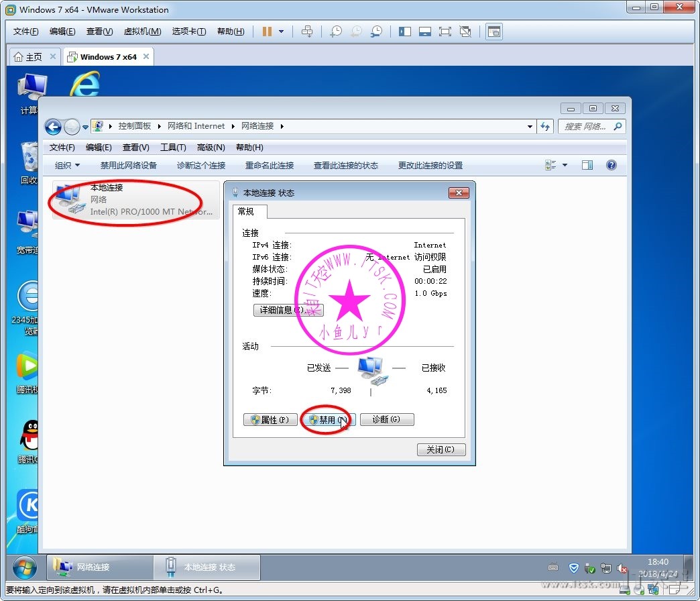Screen dimensions: 700x601
Task: Open the Windows Start orb
Action: (x=25, y=567)
